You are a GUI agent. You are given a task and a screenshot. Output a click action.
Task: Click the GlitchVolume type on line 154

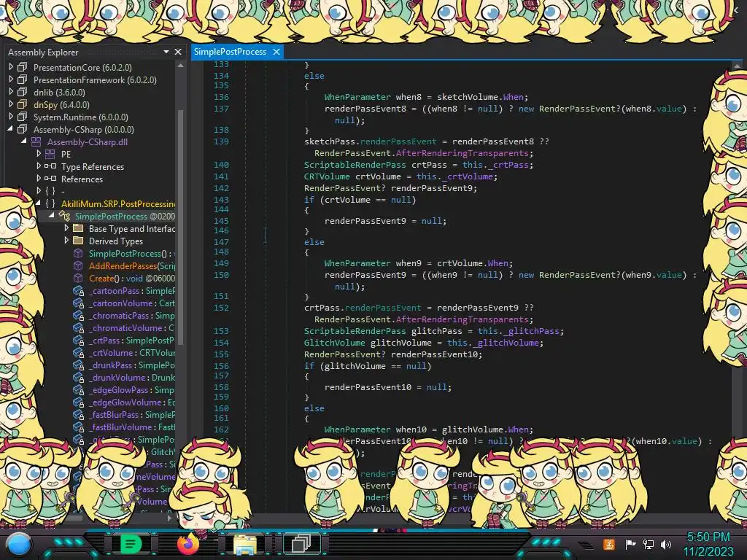click(334, 343)
